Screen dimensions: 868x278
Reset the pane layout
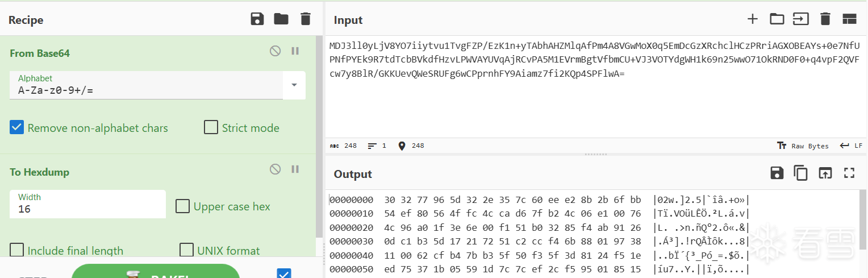click(x=849, y=19)
